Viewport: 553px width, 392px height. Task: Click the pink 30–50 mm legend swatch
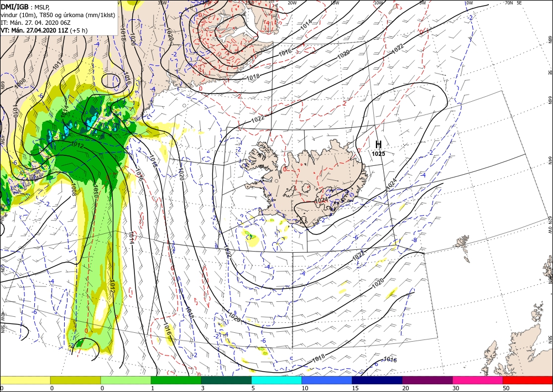point(478,380)
